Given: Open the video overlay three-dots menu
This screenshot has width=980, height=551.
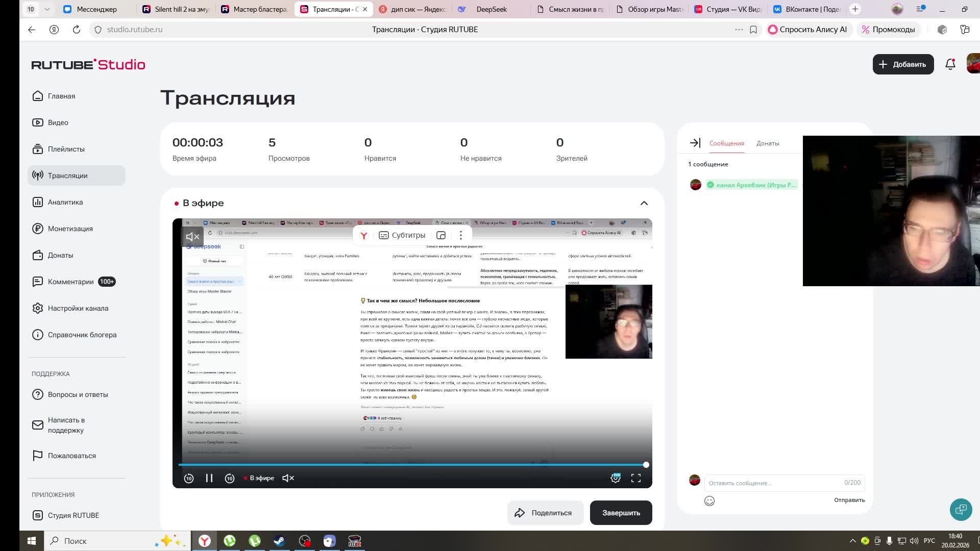Looking at the screenshot, I should (460, 235).
